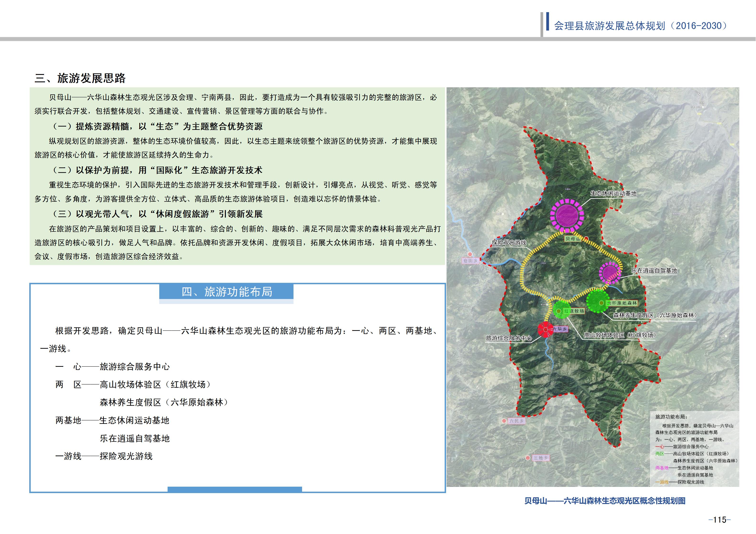Click the 六华原始森林 place tag on the map
Viewport: 756px width, 534px height.
[622, 303]
